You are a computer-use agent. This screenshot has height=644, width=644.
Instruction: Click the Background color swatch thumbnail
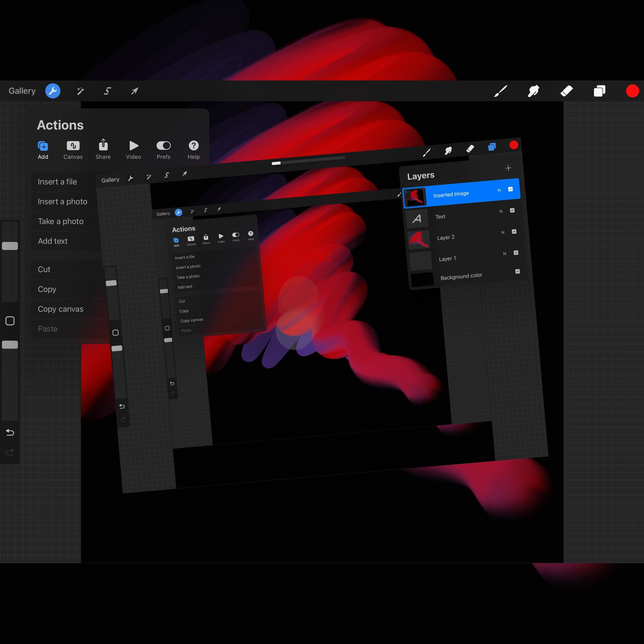422,279
